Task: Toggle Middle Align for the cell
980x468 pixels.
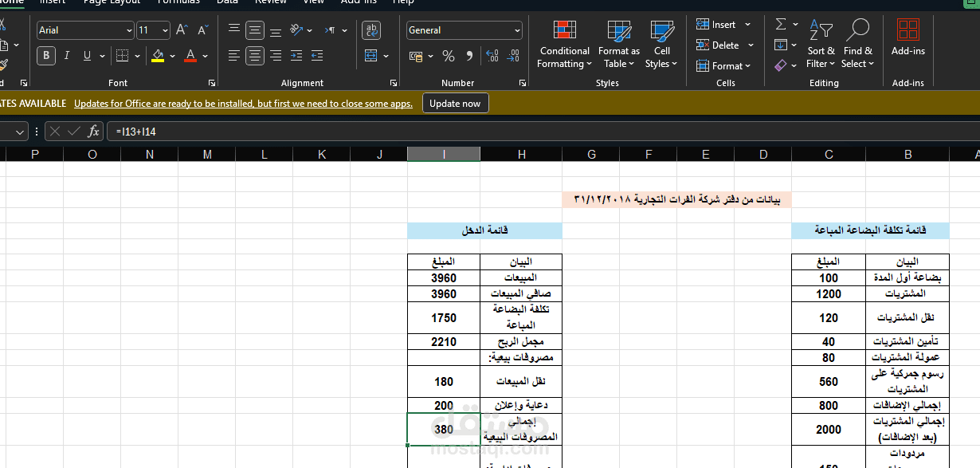Action: click(x=255, y=30)
